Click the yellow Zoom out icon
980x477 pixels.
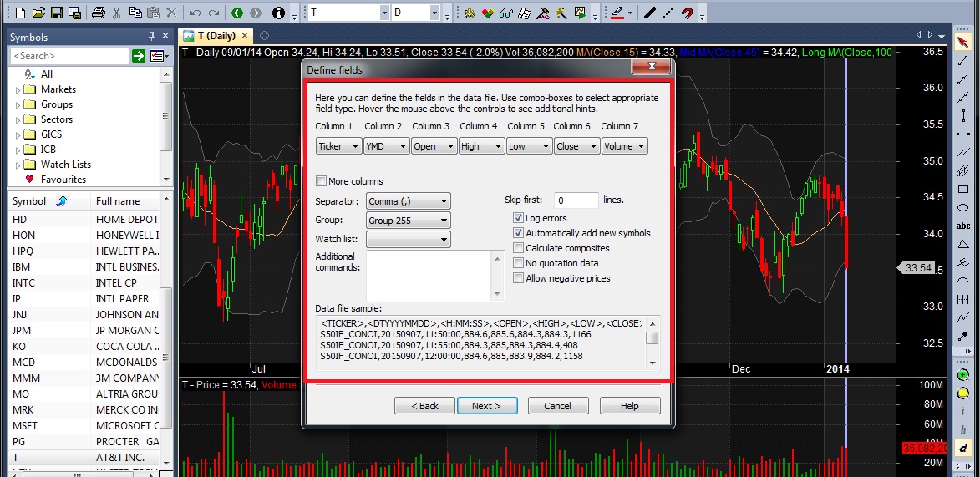(x=963, y=393)
